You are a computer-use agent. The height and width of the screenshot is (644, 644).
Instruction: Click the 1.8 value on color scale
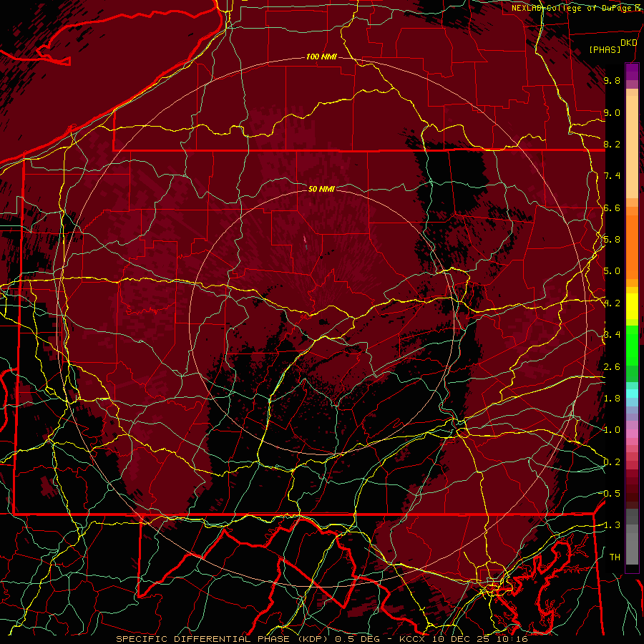click(x=612, y=398)
